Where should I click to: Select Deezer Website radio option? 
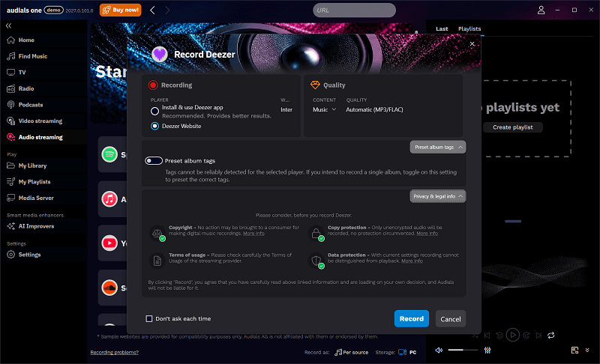[x=154, y=126]
